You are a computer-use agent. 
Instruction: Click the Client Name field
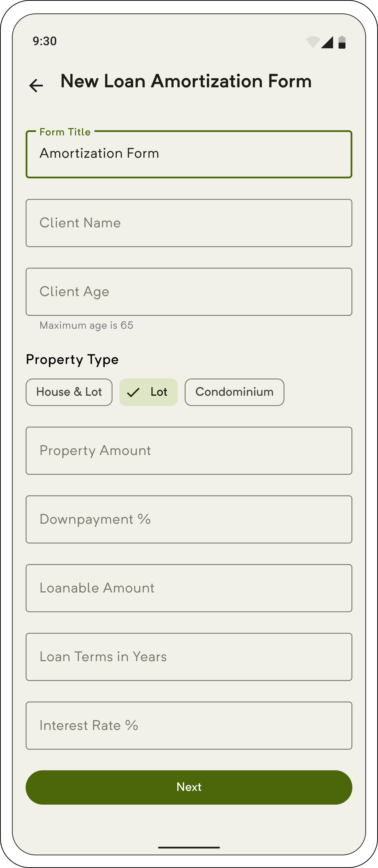point(189,223)
